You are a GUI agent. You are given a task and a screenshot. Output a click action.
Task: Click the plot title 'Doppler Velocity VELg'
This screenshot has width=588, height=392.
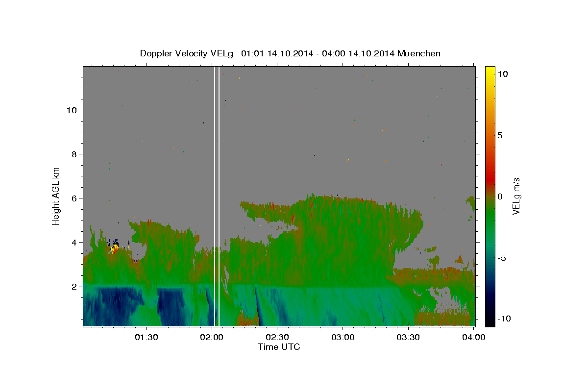pos(187,53)
